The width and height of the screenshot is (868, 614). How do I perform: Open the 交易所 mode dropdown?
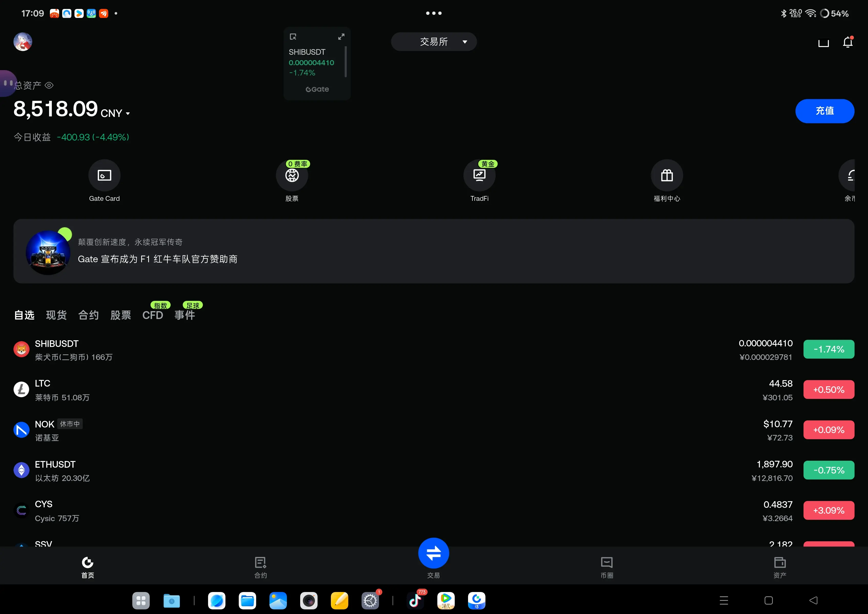[433, 42]
